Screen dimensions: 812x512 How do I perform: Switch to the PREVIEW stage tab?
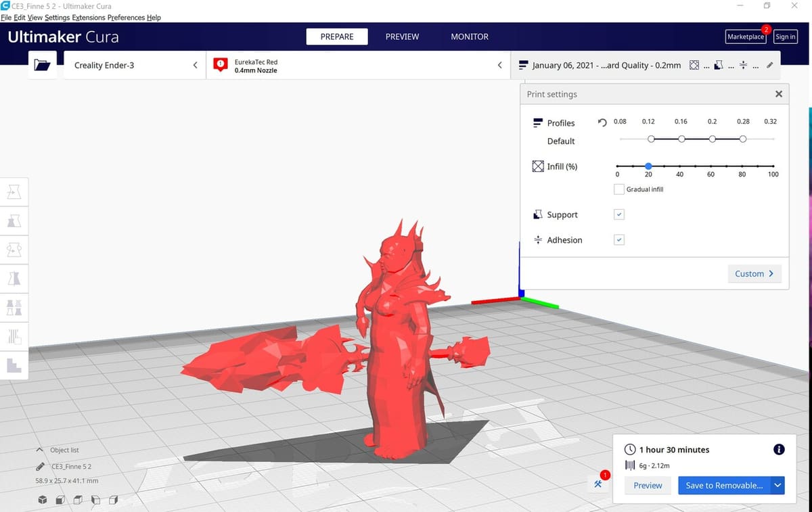[x=402, y=37]
